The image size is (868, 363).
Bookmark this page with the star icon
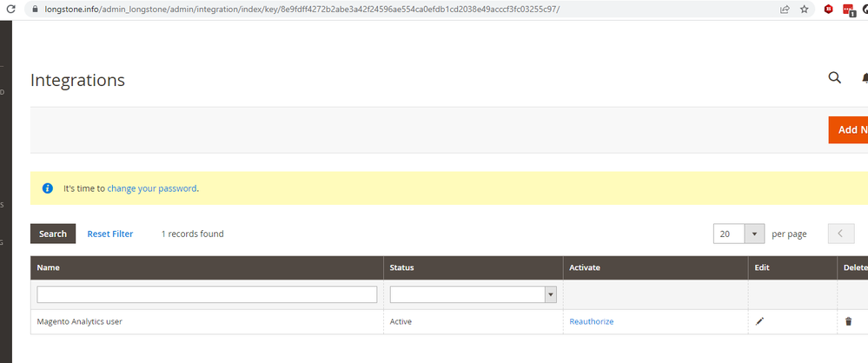(804, 9)
